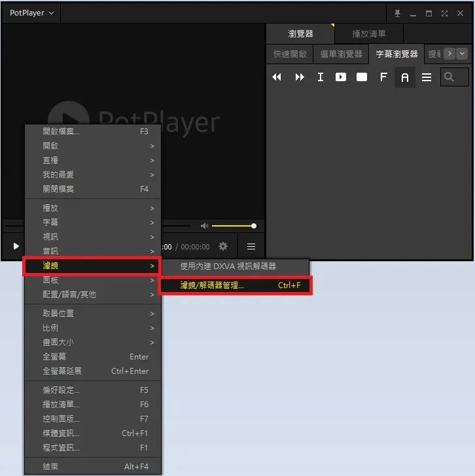Image resolution: width=475 pixels, height=476 pixels.
Task: Switch to the 播放清單 tab
Action: pyautogui.click(x=369, y=33)
